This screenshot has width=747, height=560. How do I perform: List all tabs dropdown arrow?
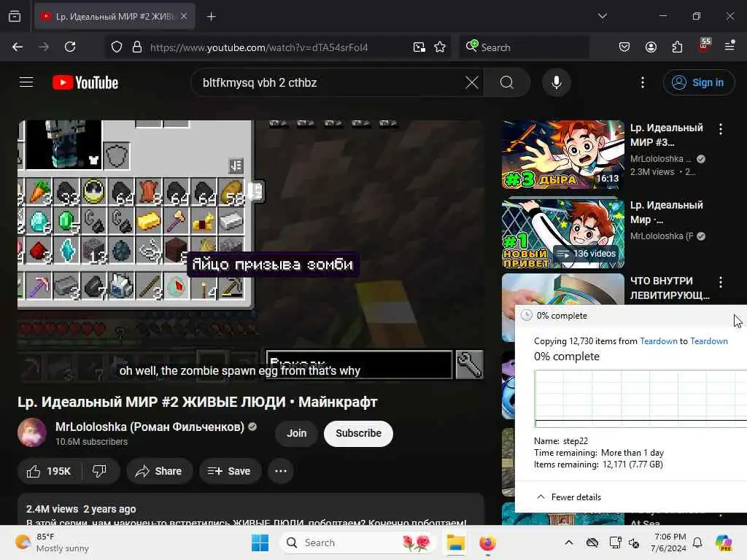[x=602, y=16]
